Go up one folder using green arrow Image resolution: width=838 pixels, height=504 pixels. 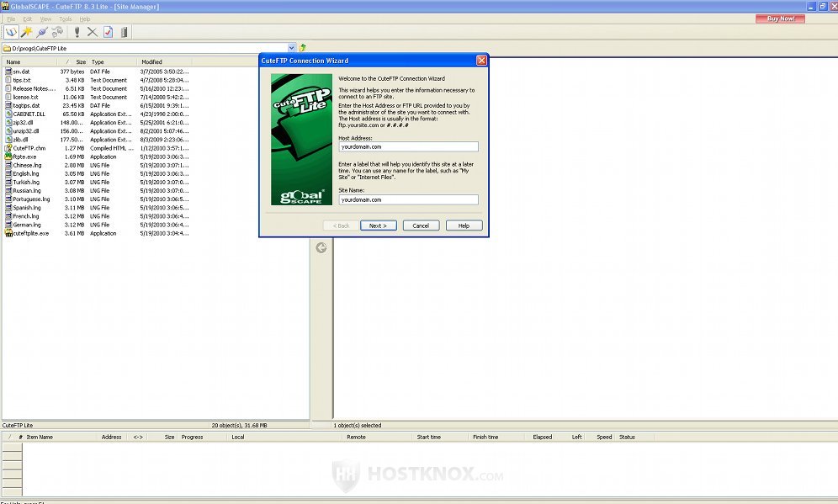pyautogui.click(x=303, y=48)
